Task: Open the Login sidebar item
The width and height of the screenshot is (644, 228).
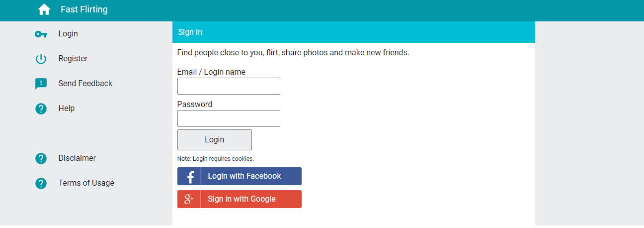Action: pyautogui.click(x=68, y=34)
